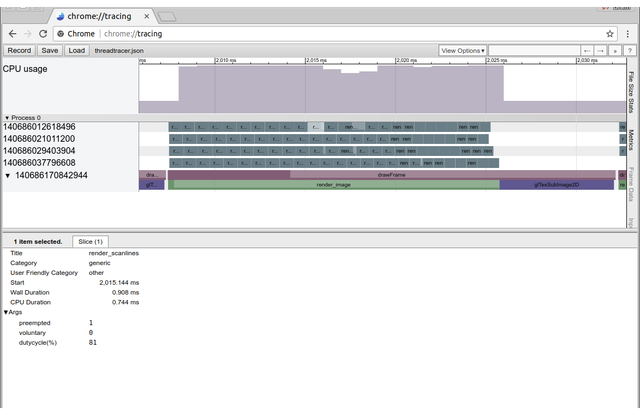Open the Frame Data side tab
Viewport: 640px width, 415px height.
[631, 184]
